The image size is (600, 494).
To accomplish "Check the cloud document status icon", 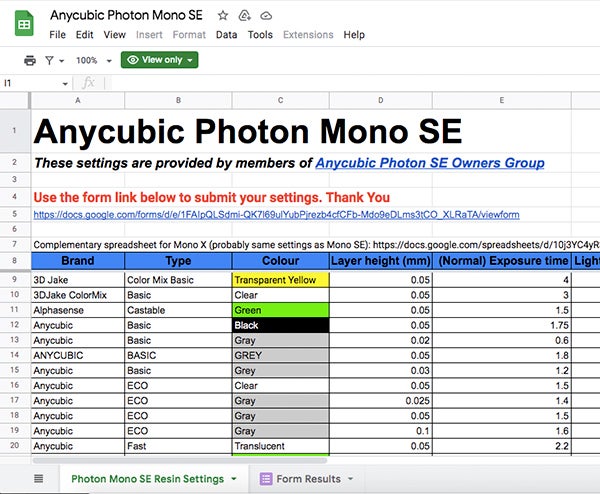I will click(266, 16).
